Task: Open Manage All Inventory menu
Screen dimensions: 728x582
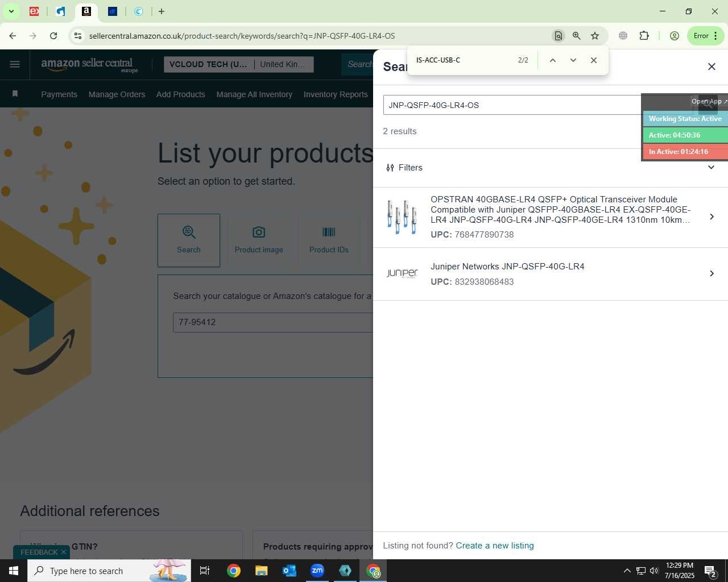Action: point(254,94)
